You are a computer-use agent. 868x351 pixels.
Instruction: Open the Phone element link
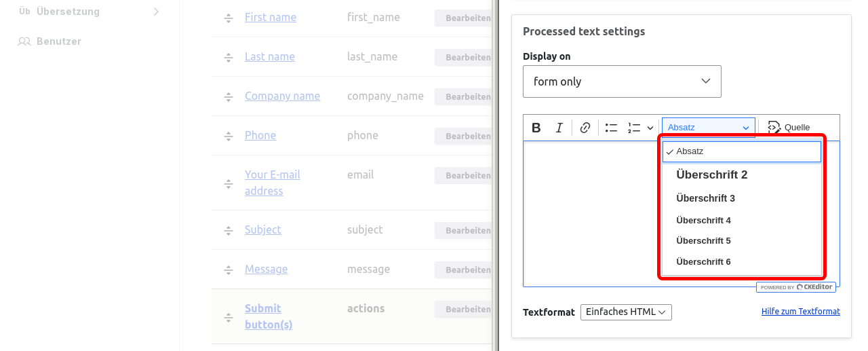point(260,135)
